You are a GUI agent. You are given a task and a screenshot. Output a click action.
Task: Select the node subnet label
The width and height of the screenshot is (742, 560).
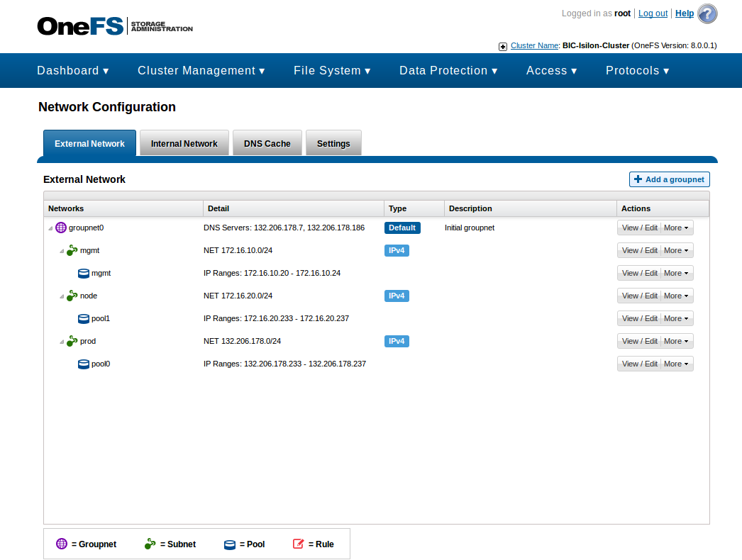pyautogui.click(x=89, y=296)
